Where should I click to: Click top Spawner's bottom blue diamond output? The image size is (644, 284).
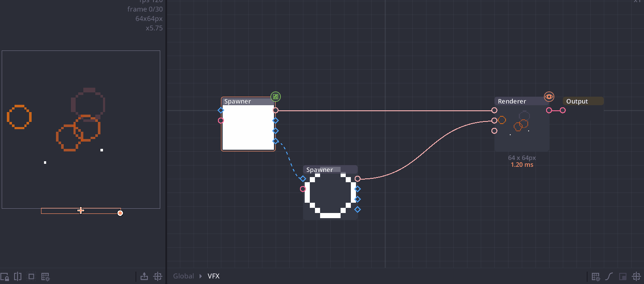coord(276,141)
